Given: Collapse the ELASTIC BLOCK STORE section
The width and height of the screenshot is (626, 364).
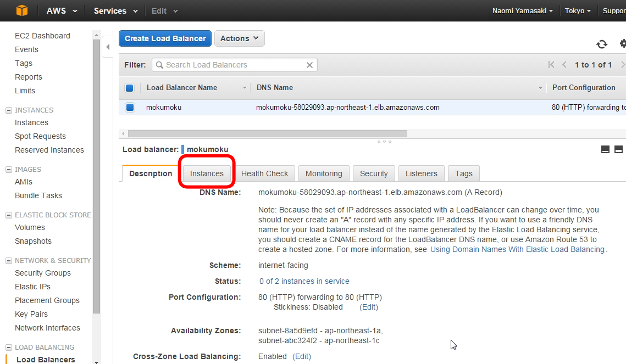Looking at the screenshot, I should 8,215.
